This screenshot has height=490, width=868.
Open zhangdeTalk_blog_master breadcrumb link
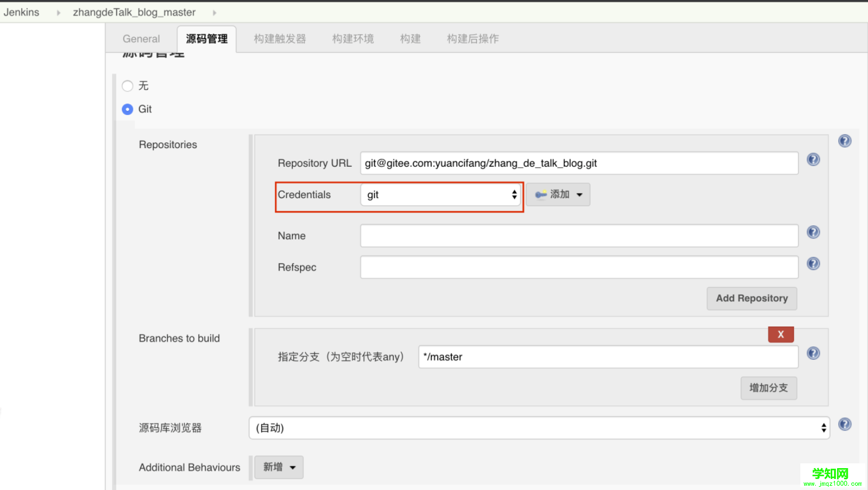(134, 12)
